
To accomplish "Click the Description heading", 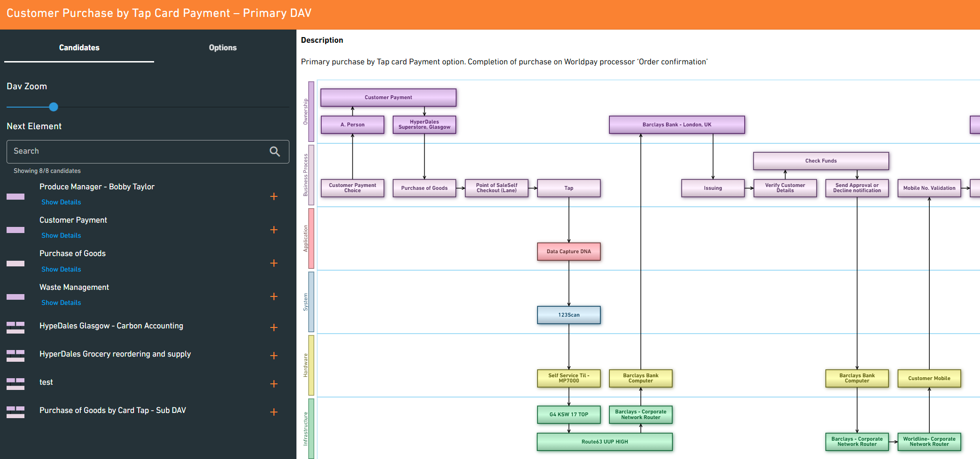I will (x=322, y=40).
